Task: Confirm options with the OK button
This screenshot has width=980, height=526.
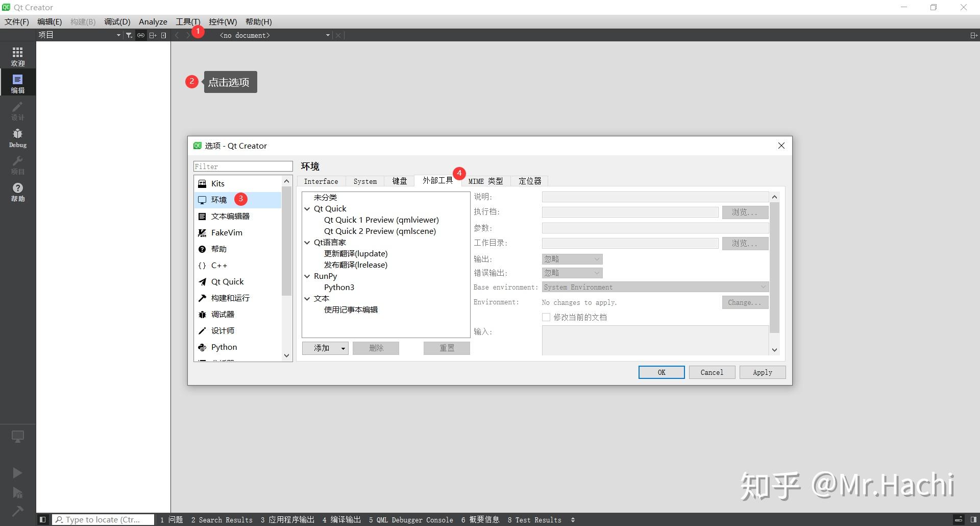Action: (x=661, y=372)
